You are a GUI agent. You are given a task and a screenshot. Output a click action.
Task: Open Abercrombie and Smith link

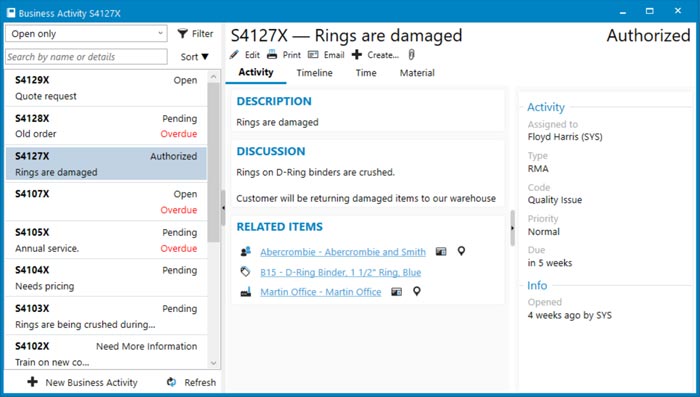[343, 252]
